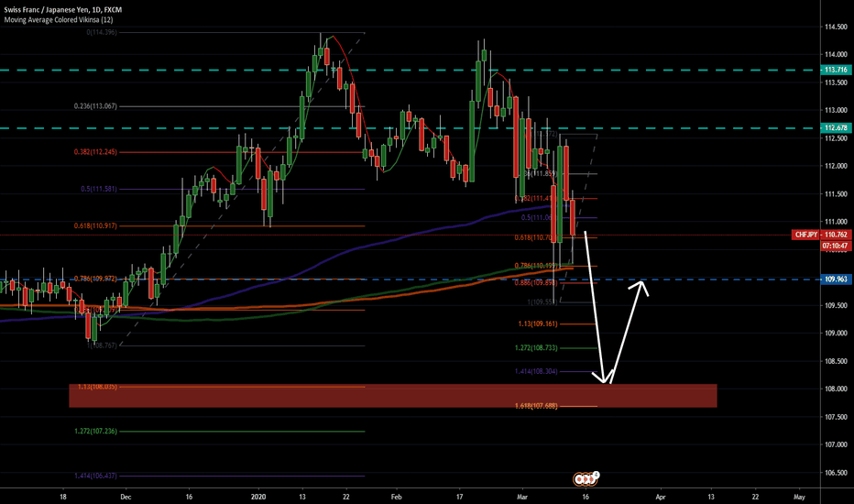Image resolution: width=854 pixels, height=504 pixels.
Task: Click the 109.000 price axis tick
Action: pyautogui.click(x=836, y=334)
